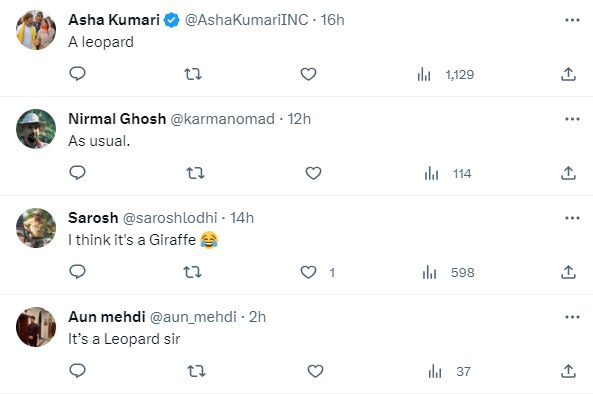
Task: Open @AshaKumariINC profile handle
Action: [246, 20]
